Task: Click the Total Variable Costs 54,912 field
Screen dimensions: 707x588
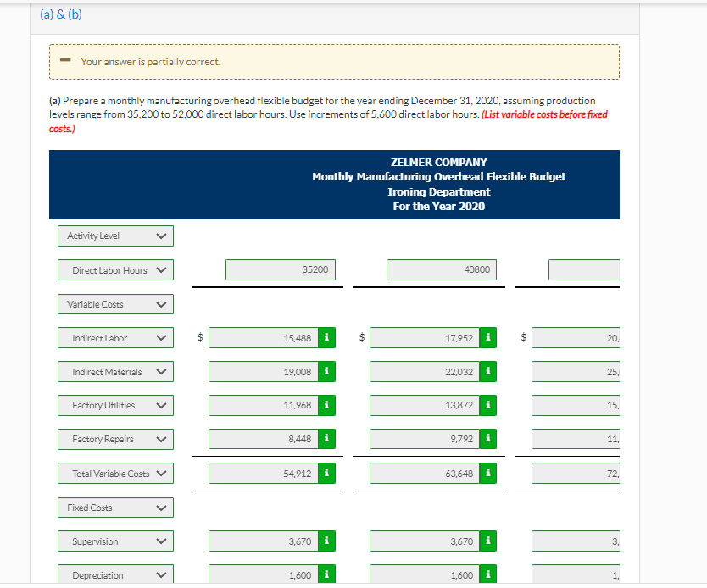Action: (264, 473)
